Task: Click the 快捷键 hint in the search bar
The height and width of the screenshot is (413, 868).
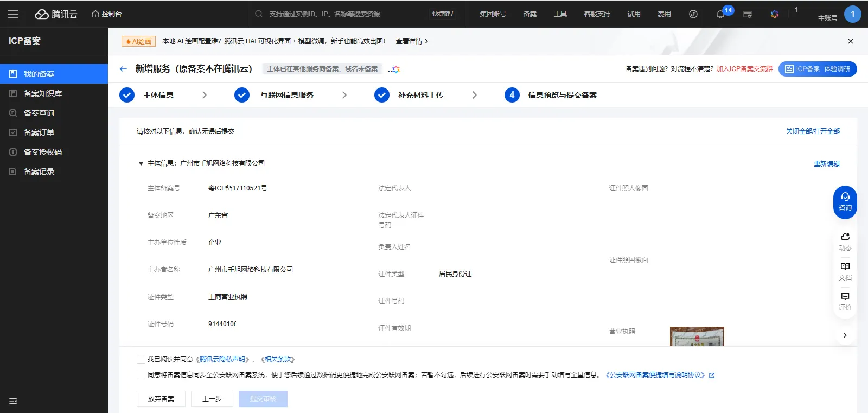Action: [x=443, y=14]
